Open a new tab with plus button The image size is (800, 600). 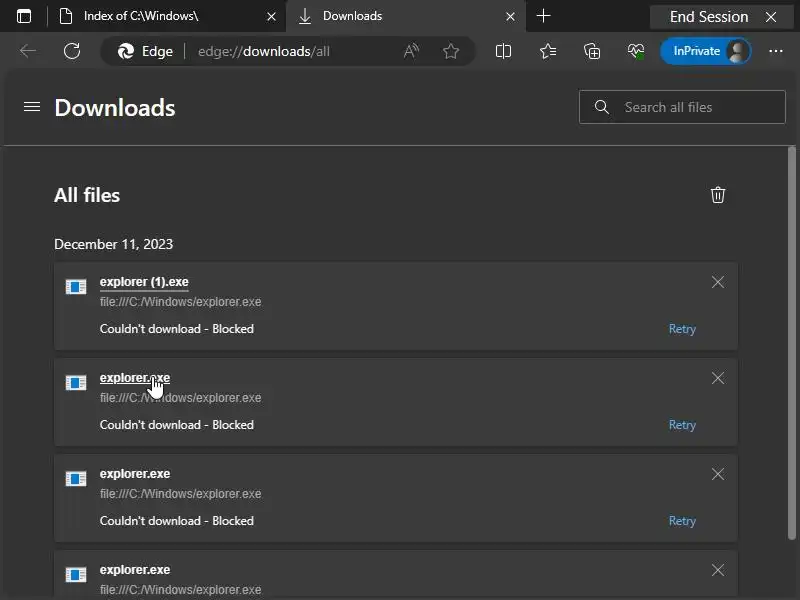pos(544,16)
